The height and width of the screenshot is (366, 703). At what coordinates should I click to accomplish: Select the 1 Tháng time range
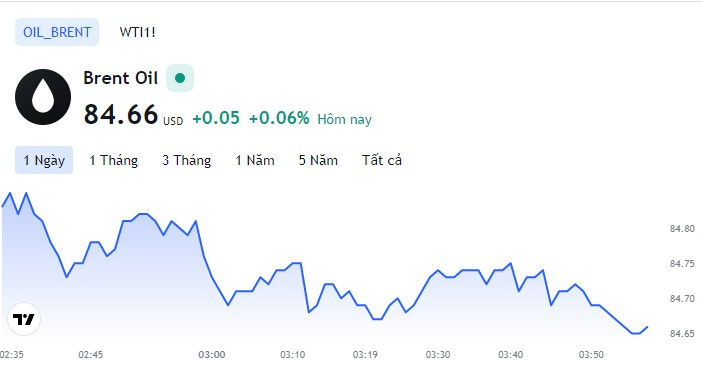point(113,160)
